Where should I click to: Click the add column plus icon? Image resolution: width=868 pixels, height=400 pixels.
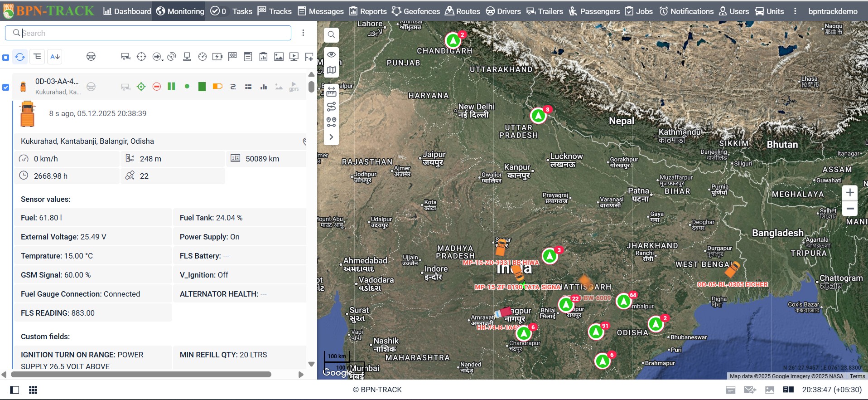click(x=309, y=57)
